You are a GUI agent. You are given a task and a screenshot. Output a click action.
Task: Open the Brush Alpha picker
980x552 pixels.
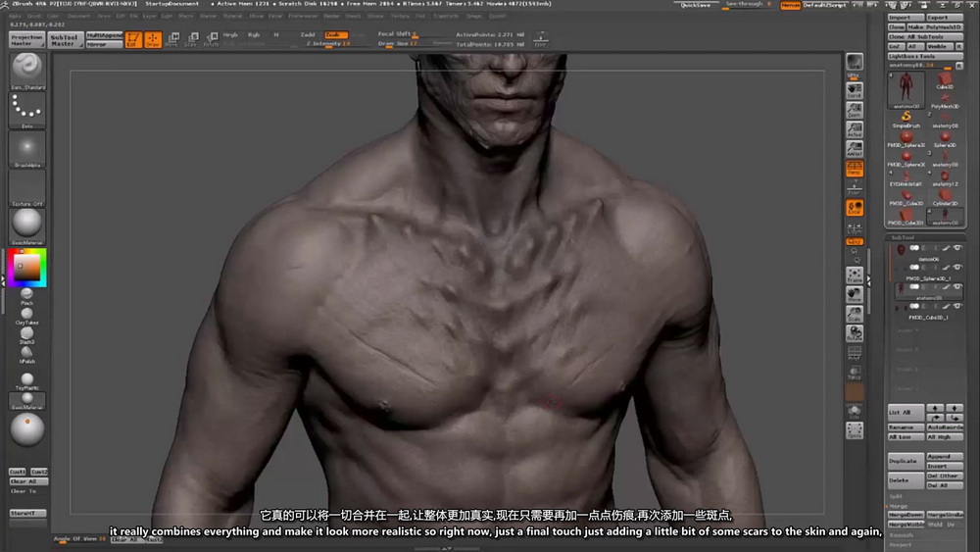click(26, 149)
